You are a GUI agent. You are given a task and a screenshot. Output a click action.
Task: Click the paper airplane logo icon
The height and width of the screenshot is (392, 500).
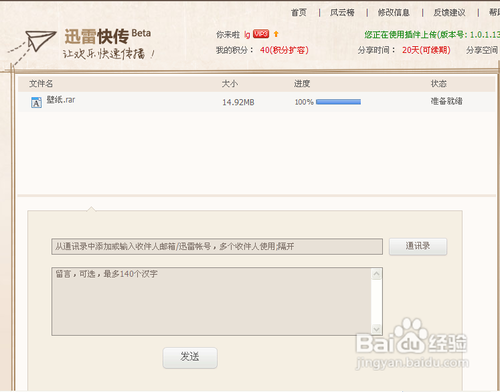41,41
